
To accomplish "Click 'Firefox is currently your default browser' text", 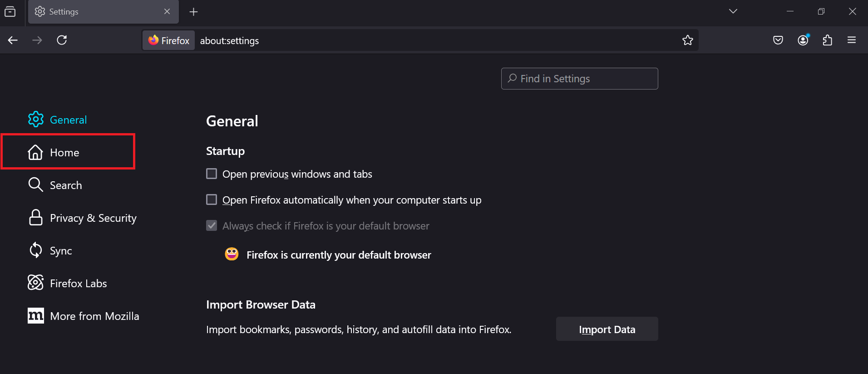I will pyautogui.click(x=339, y=255).
